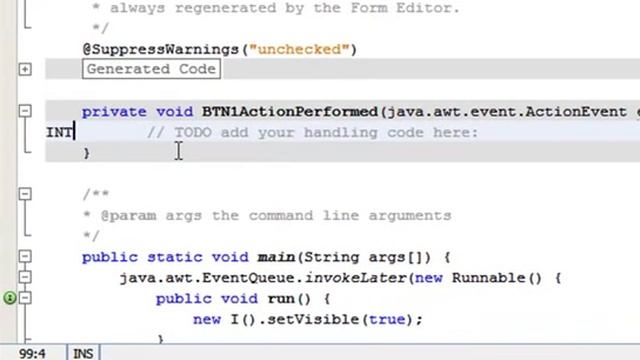The width and height of the screenshot is (640, 360).
Task: Click the TODO add your handling code comment
Action: click(x=312, y=133)
